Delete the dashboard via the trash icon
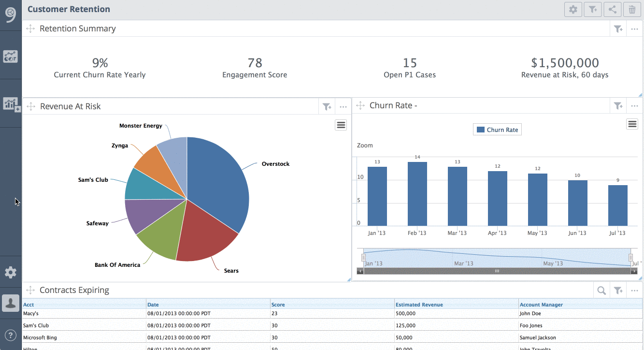This screenshot has height=350, width=644. 631,9
